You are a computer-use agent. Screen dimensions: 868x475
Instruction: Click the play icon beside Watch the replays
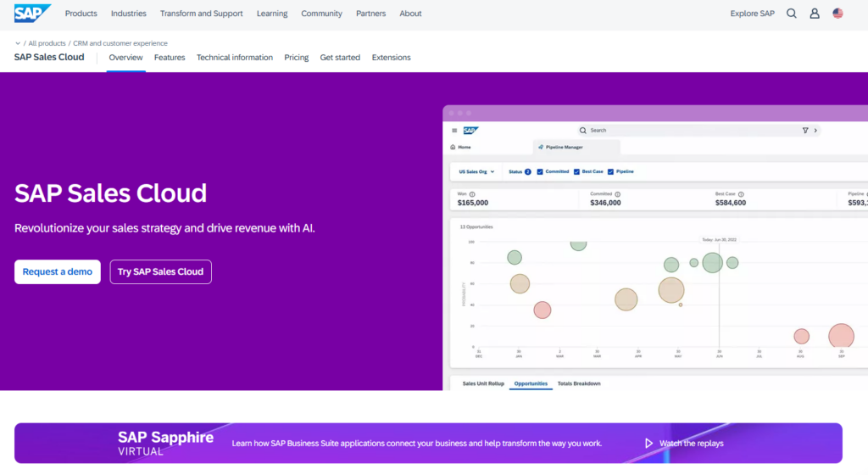648,443
